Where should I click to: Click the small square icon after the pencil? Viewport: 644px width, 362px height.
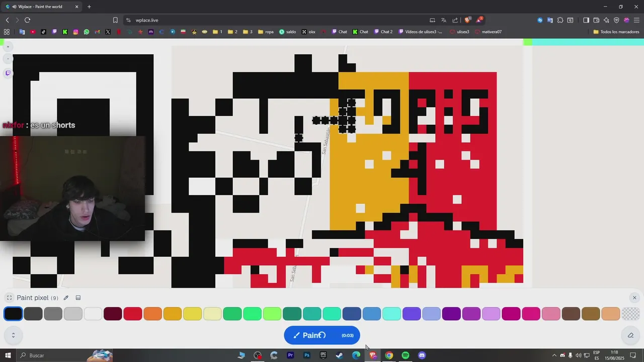78,298
